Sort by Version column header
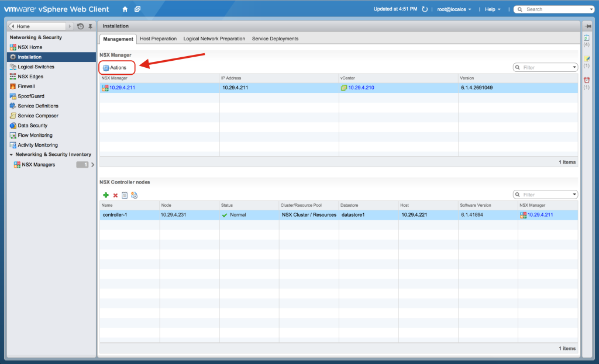 coord(518,78)
